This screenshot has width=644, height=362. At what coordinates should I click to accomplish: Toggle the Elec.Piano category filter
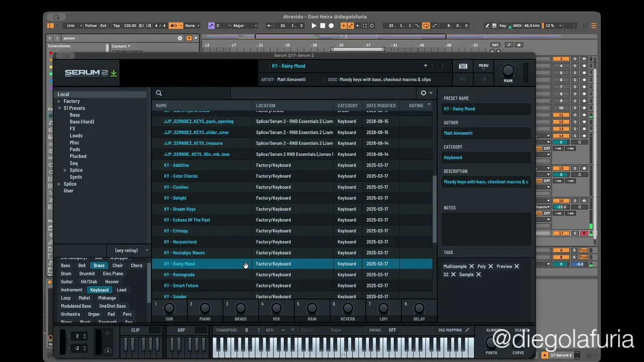coord(113,274)
